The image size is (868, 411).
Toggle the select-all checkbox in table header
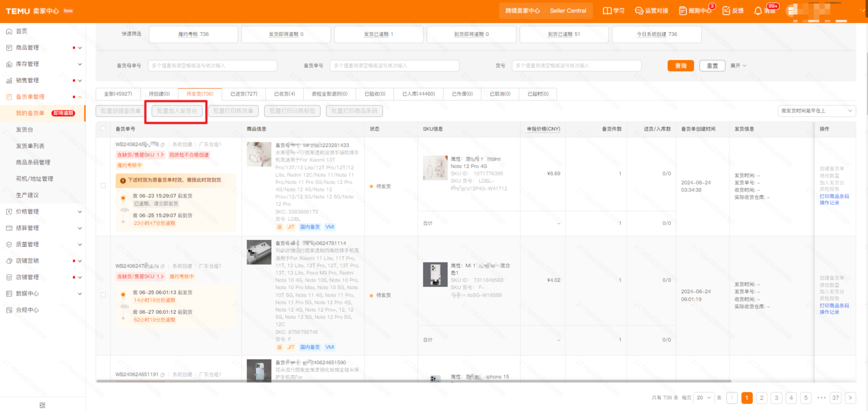103,129
